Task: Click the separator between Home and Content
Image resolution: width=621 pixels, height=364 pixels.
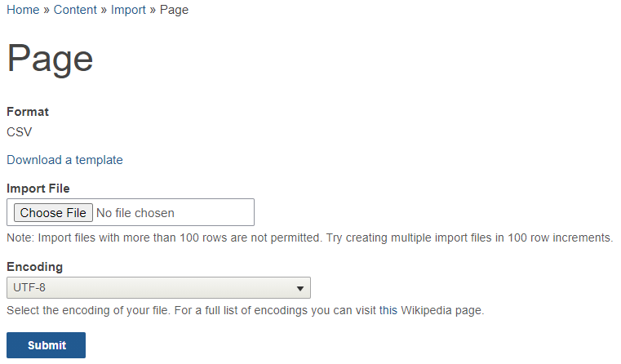Action: 47,10
